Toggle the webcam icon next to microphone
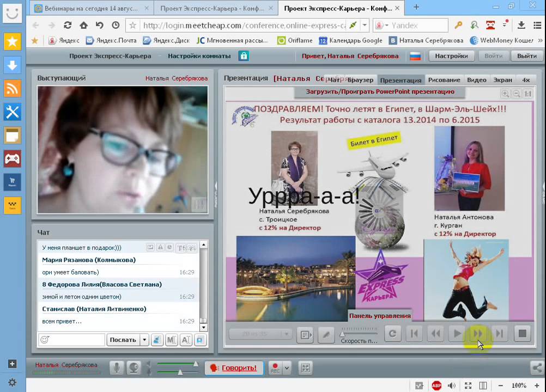Screen dimensions: 546x392 [134, 368]
